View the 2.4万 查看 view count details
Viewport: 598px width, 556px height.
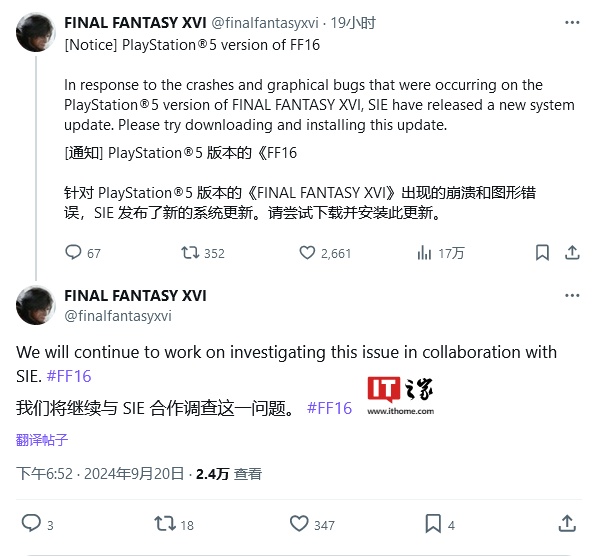pos(229,474)
